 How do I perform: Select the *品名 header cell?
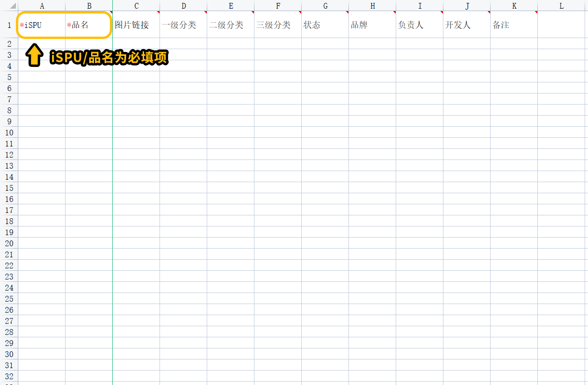[x=89, y=25]
